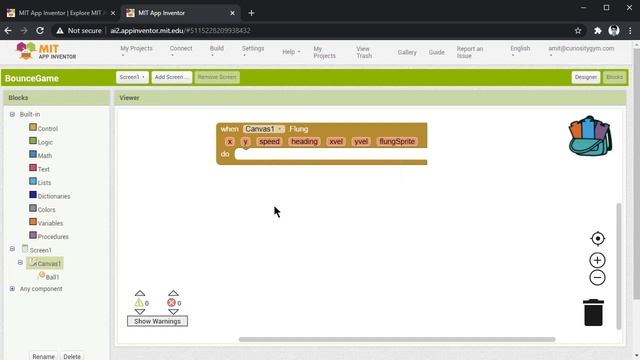Screen dimensions: 640x360
Task: Jump to previous warning up arrow
Action: [x=140, y=293]
